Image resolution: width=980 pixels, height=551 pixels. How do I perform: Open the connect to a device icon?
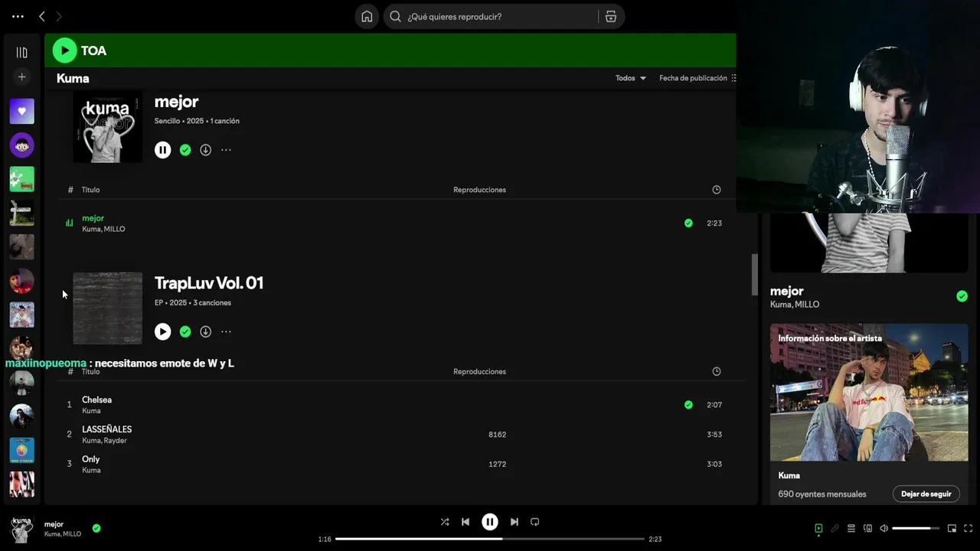click(x=867, y=528)
